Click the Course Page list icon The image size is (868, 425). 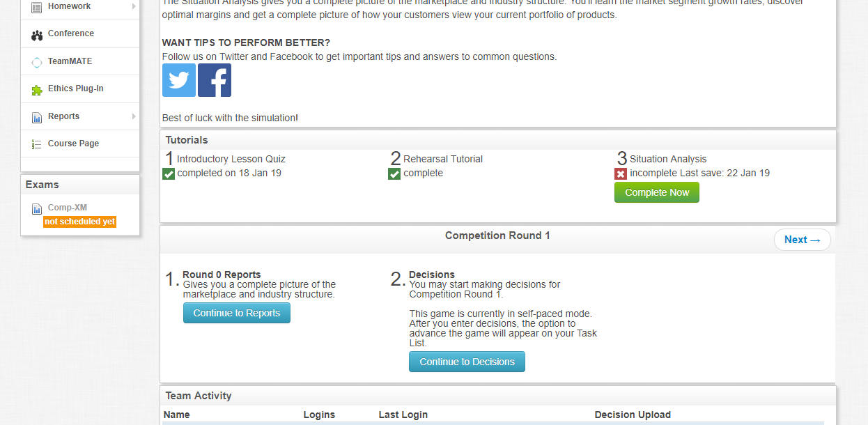point(37,144)
